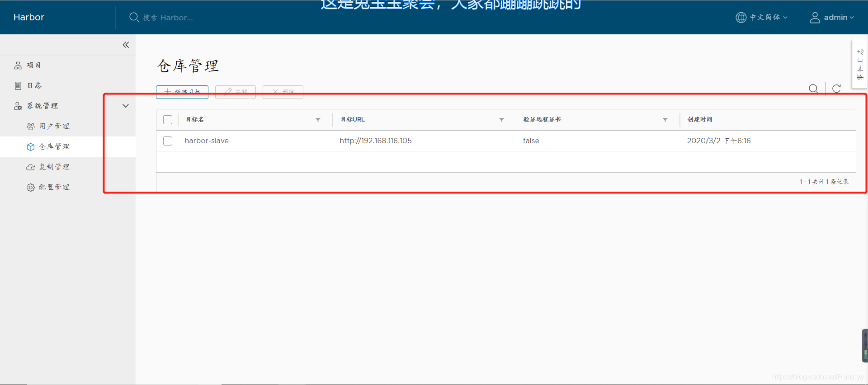Click the URL http://192.168.116.105
The image size is (868, 385).
(376, 141)
